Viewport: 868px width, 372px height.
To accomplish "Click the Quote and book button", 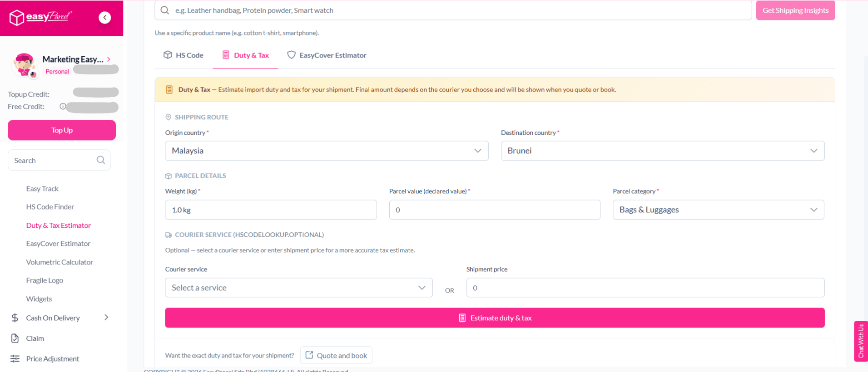I will point(336,356).
